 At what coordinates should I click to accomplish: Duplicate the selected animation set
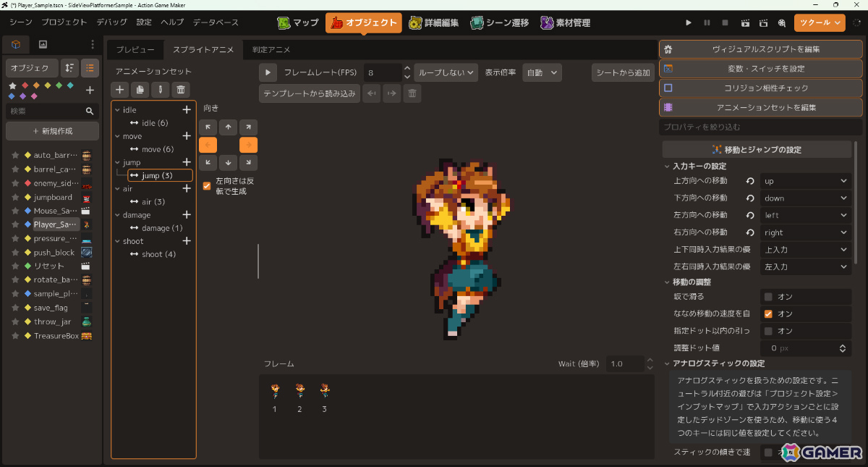pos(140,89)
